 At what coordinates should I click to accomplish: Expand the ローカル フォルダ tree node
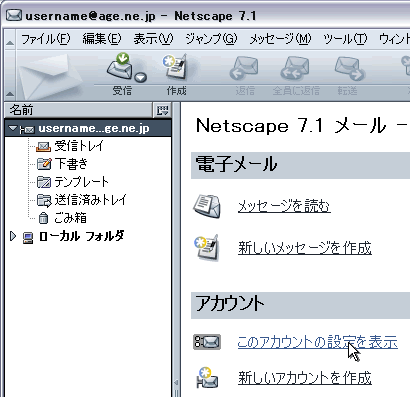13,236
